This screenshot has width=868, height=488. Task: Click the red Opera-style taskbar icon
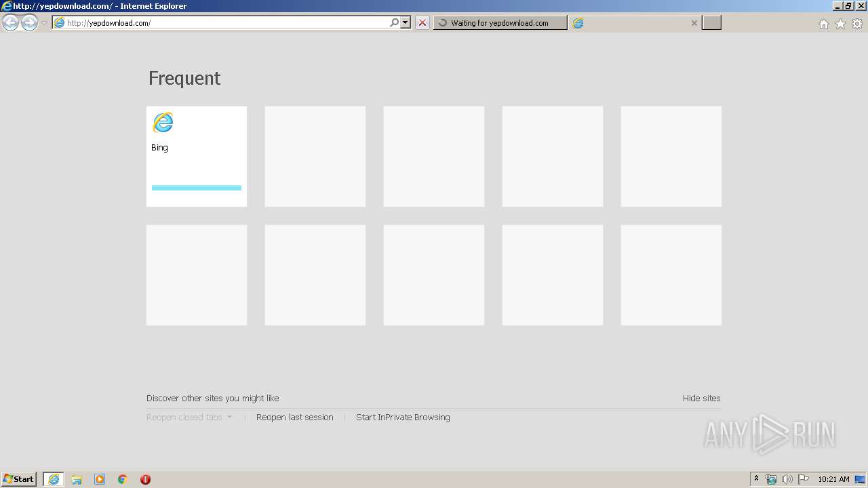point(145,479)
